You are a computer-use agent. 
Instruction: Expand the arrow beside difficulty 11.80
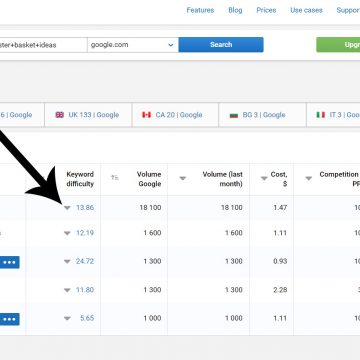pyautogui.click(x=67, y=290)
